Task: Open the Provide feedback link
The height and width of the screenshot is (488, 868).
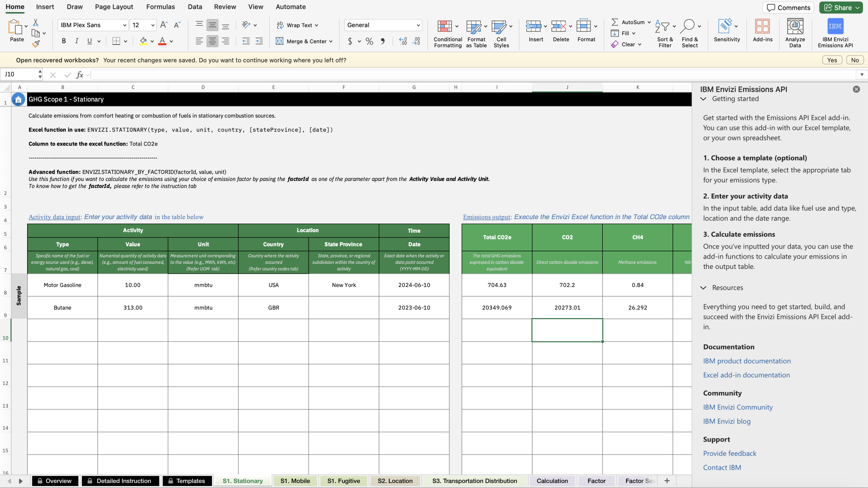Action: [x=730, y=454]
